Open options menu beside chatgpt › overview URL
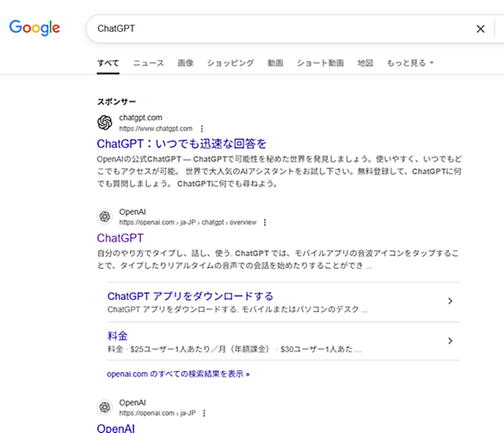The height and width of the screenshot is (433, 504). (x=265, y=223)
